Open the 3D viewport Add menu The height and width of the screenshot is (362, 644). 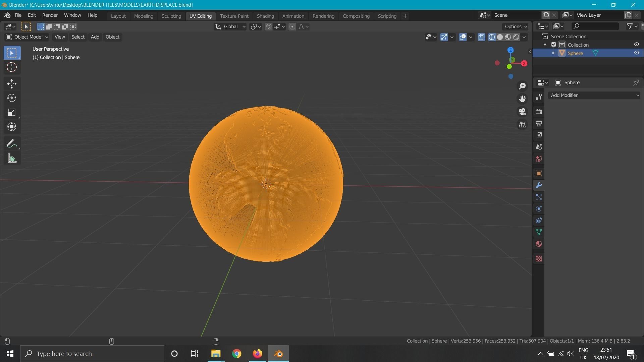pos(95,37)
